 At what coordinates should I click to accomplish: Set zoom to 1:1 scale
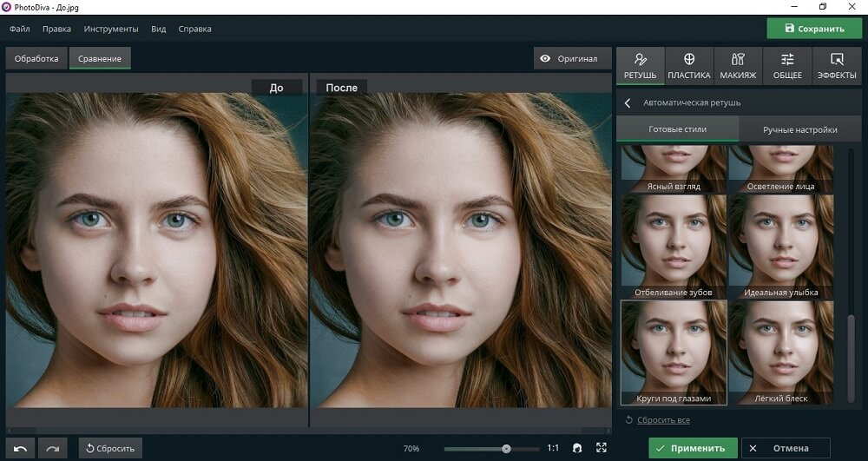[x=553, y=448]
